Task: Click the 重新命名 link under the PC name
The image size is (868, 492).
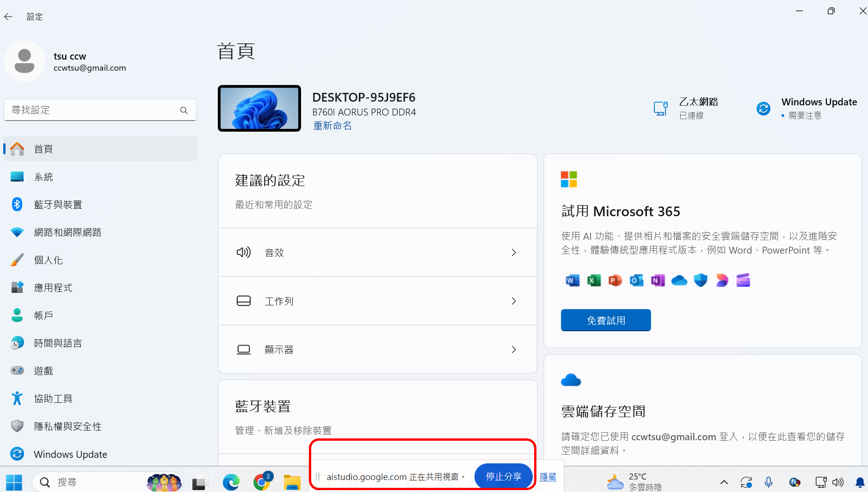Action: point(332,126)
